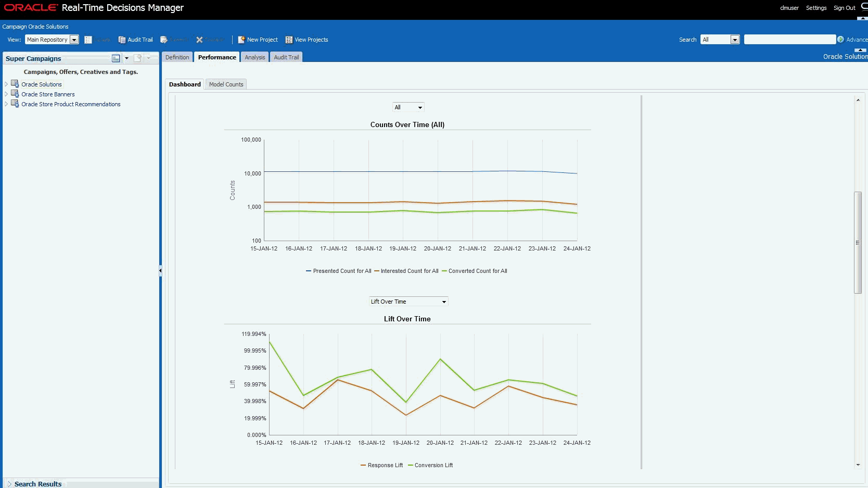Open the Lift Over Time dropdown
Image resolution: width=868 pixels, height=488 pixels.
click(409, 302)
